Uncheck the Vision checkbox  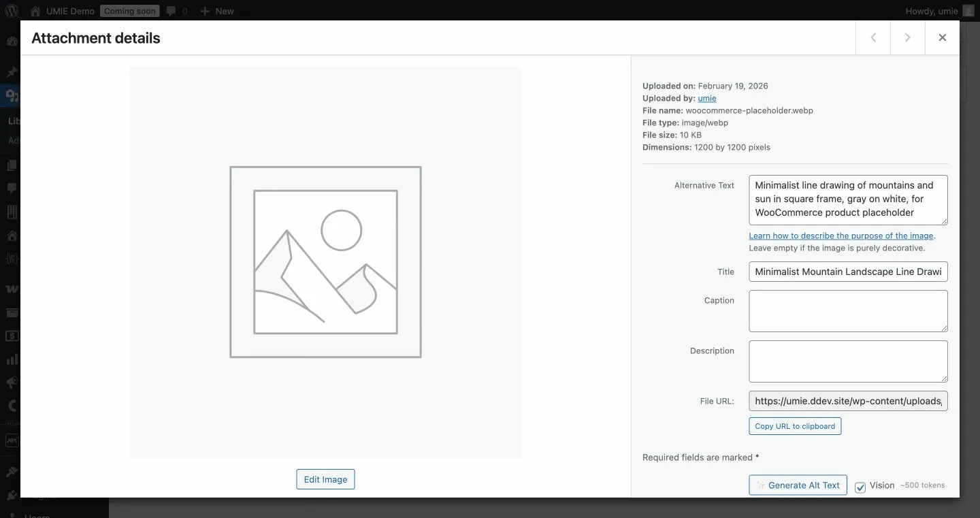pos(860,487)
